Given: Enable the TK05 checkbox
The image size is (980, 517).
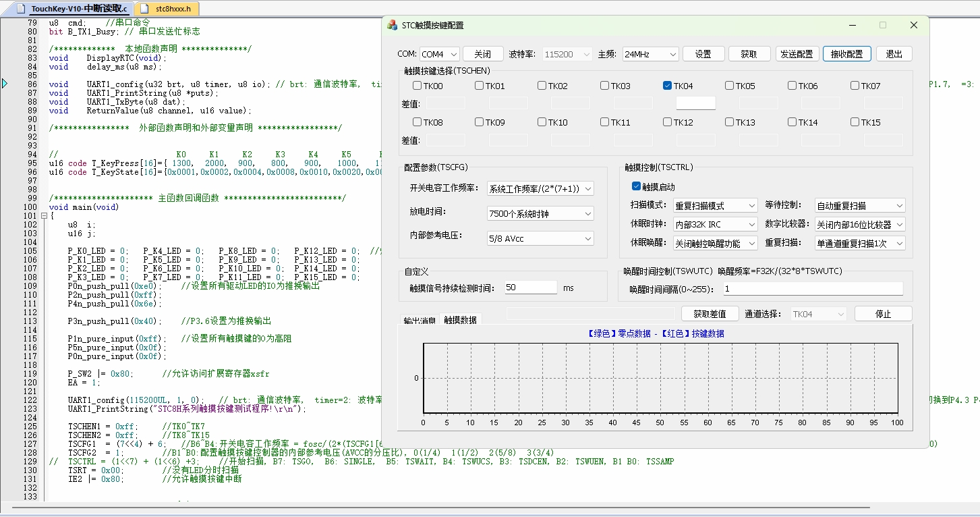Looking at the screenshot, I should 729,86.
